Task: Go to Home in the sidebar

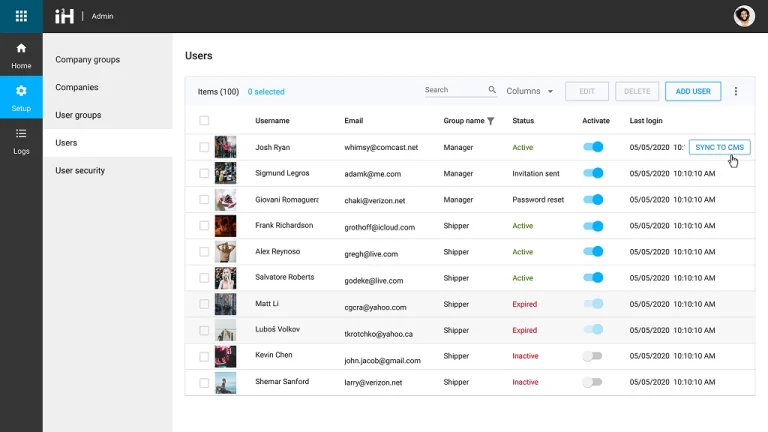Action: pyautogui.click(x=21, y=55)
